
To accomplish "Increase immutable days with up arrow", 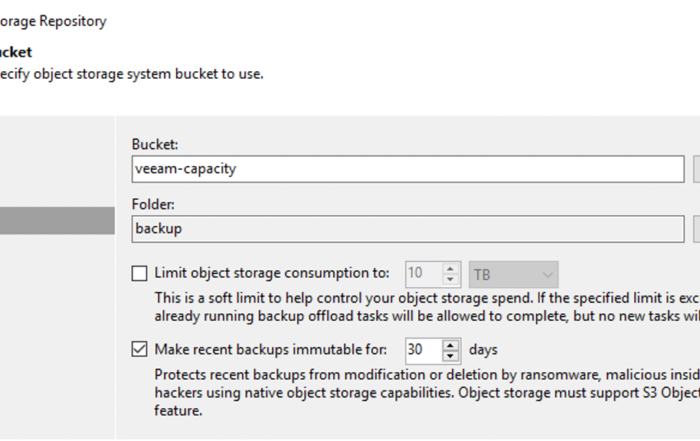I will [451, 345].
